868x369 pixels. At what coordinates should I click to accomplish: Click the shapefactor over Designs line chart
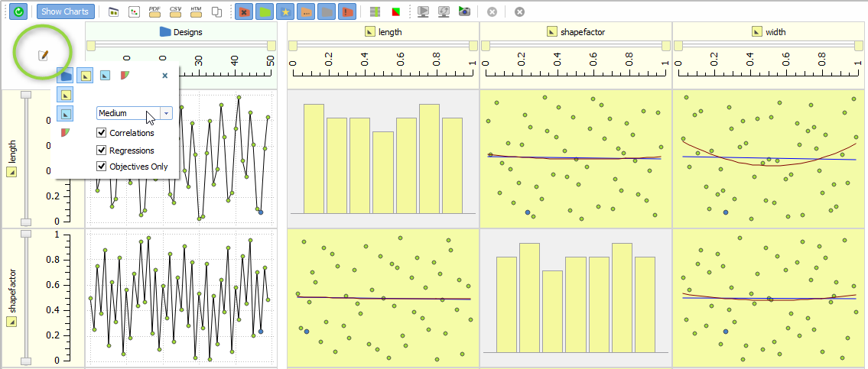[x=180, y=298]
